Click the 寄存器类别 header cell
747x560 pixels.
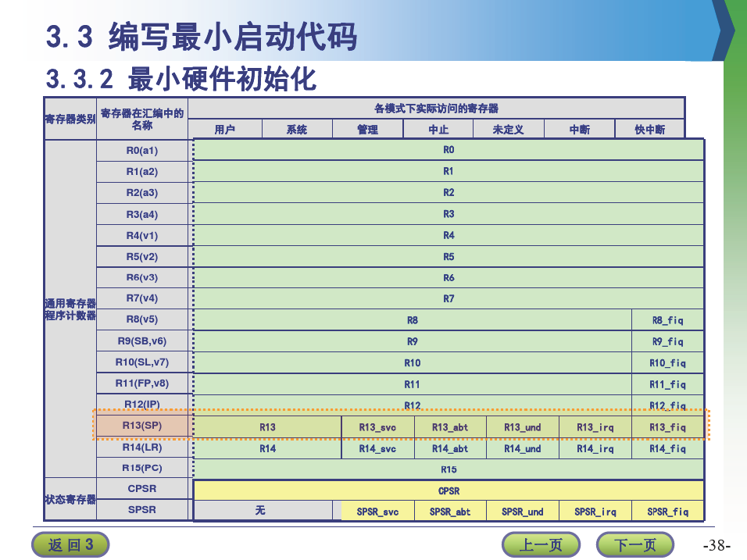pos(70,119)
